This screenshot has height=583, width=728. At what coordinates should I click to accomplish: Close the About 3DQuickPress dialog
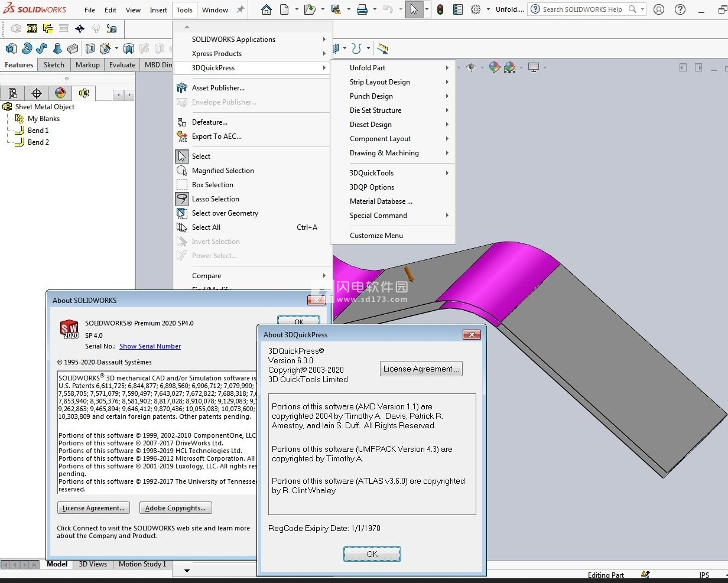[472, 335]
